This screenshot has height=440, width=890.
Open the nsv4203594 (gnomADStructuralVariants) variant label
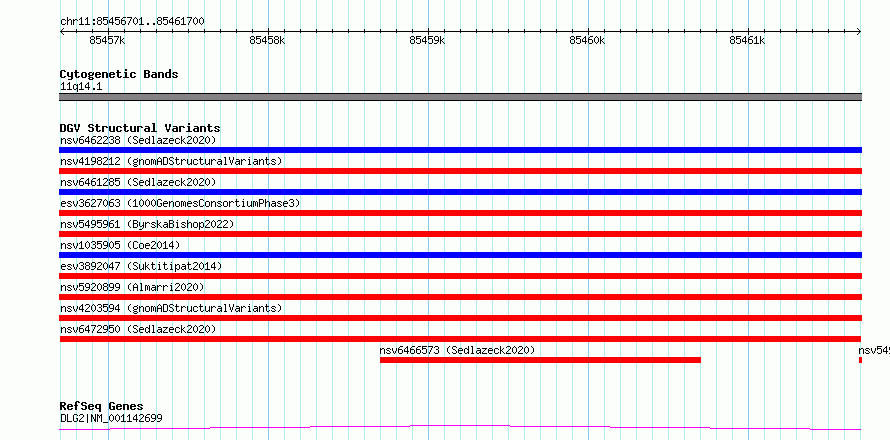click(x=171, y=308)
